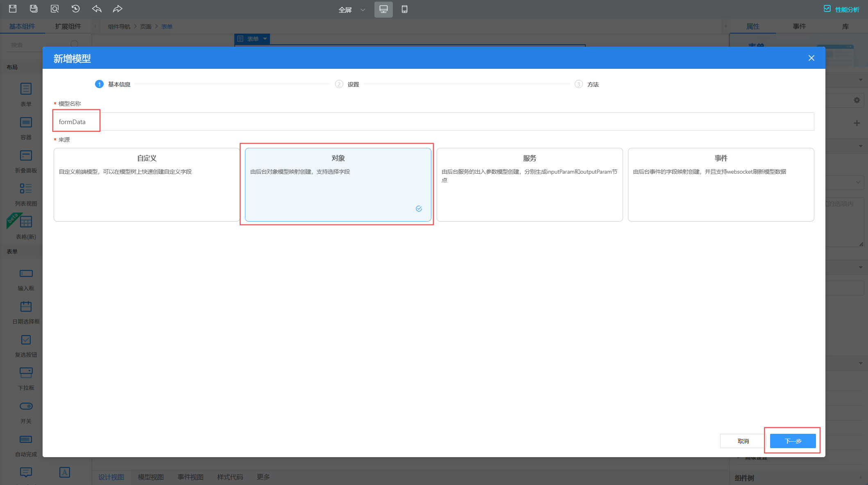Screen dimensions: 868x485
Task: Select the 事件 source card
Action: tap(721, 184)
